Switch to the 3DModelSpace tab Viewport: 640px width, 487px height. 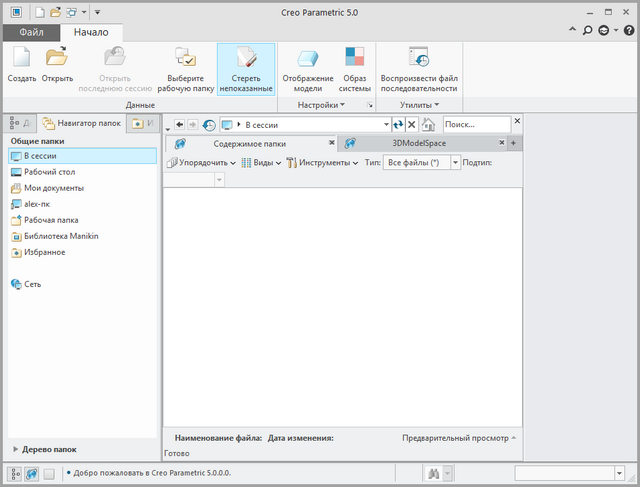pos(419,144)
